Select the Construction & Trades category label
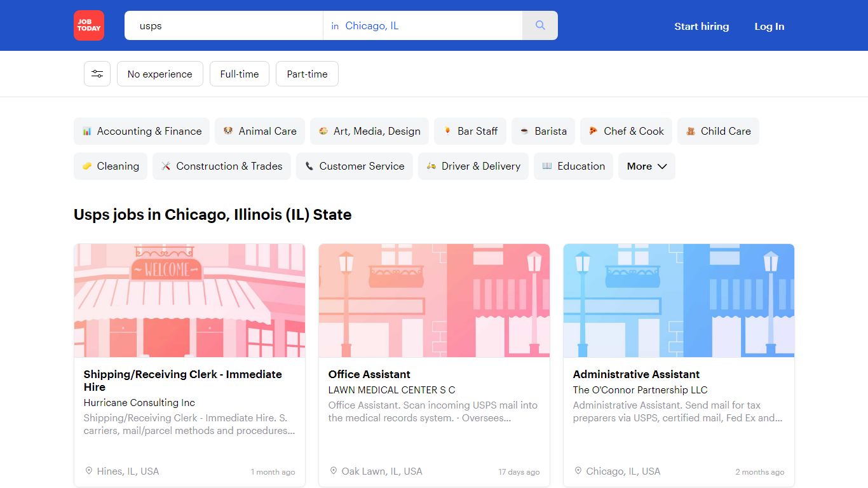868x488 pixels. [229, 166]
